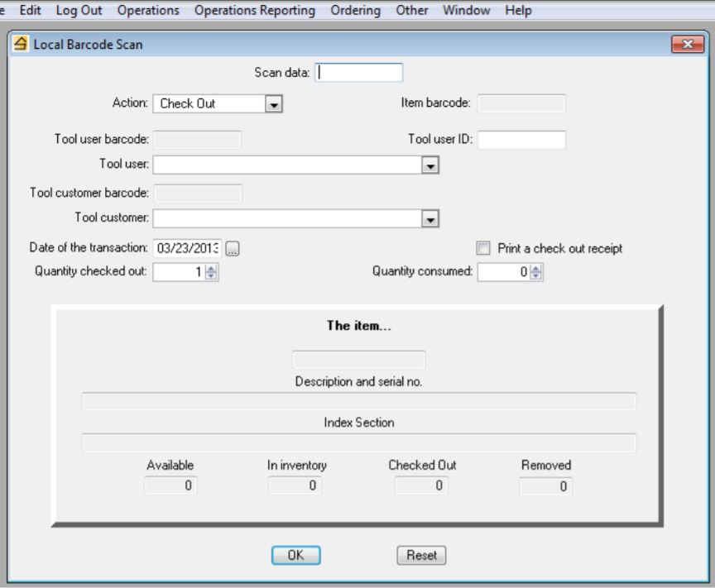Click the Tool customer combo box text area
The width and height of the screenshot is (715, 588).
click(287, 219)
